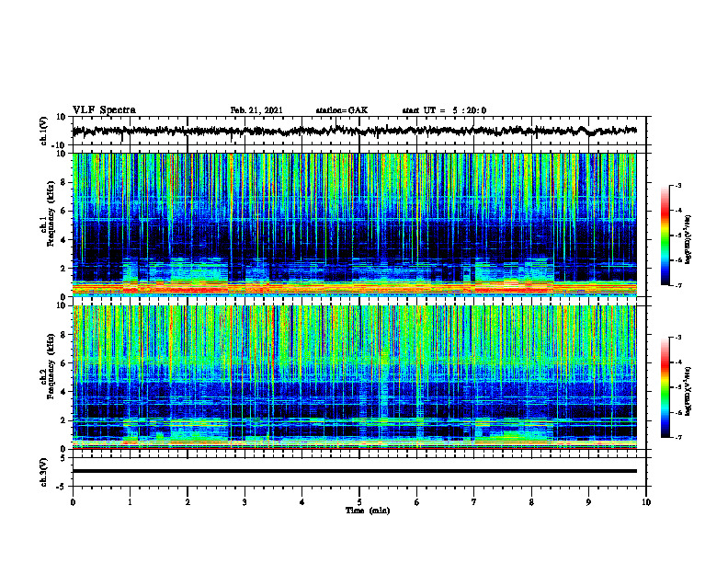Viewport: 728px width, 563px height.
Task: Click the "2" kHz tick on ch.2 frequency axis
Action: 63,420
